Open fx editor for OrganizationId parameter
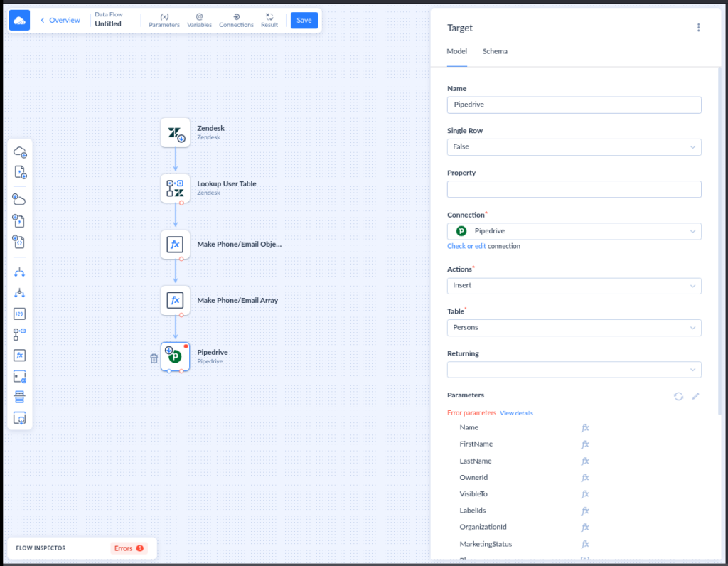This screenshot has height=566, width=728. pos(585,528)
